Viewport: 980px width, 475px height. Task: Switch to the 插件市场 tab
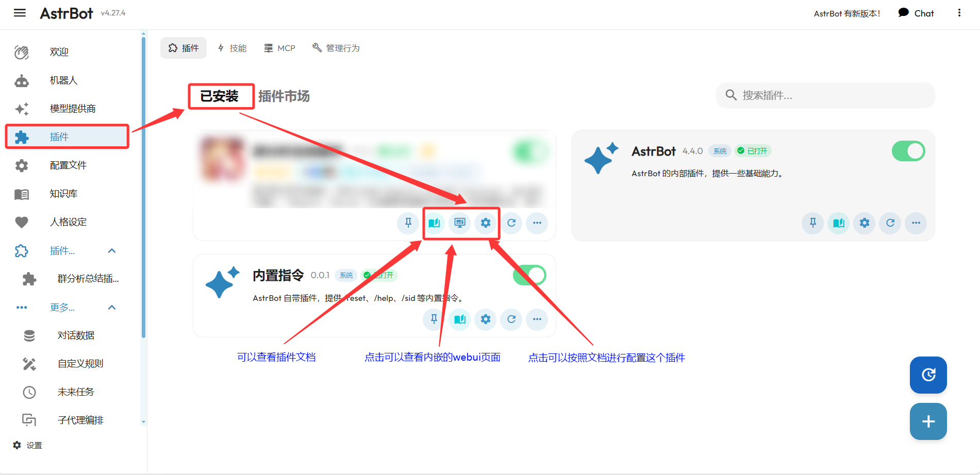tap(284, 96)
